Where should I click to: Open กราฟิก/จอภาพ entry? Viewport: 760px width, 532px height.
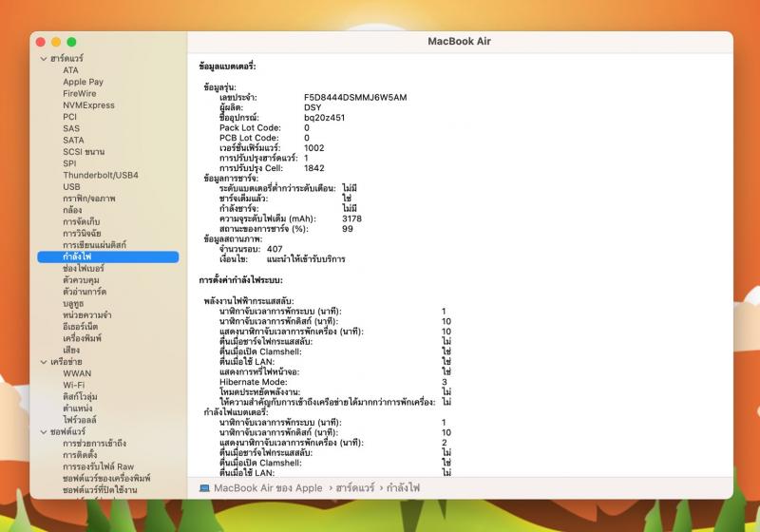pyautogui.click(x=89, y=199)
